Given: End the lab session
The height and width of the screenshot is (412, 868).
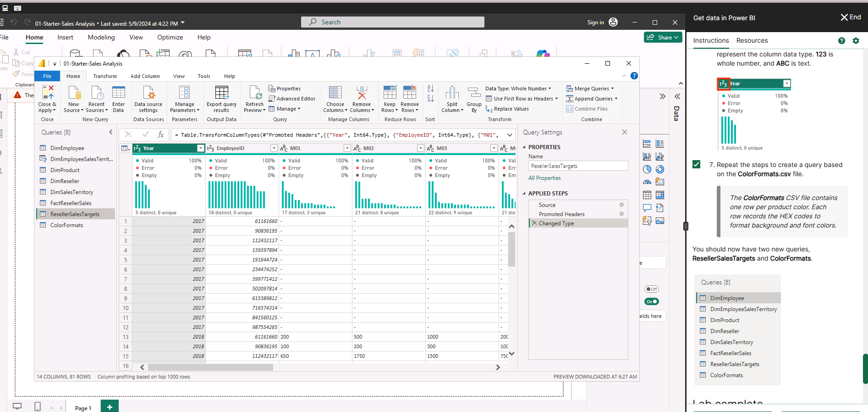Looking at the screenshot, I should 851,17.
